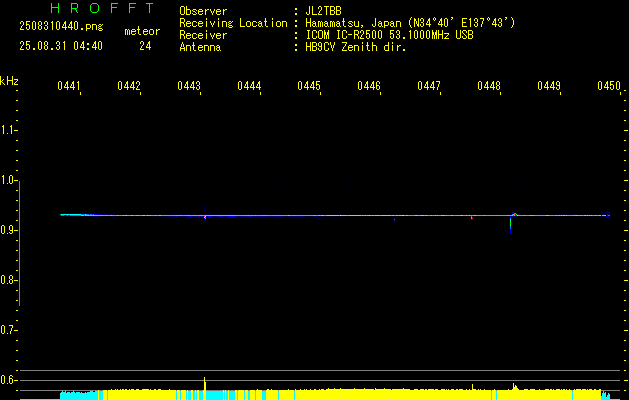Click the meteor echo on carrier near 0443
Screen dimensions: 629x400
(205, 217)
